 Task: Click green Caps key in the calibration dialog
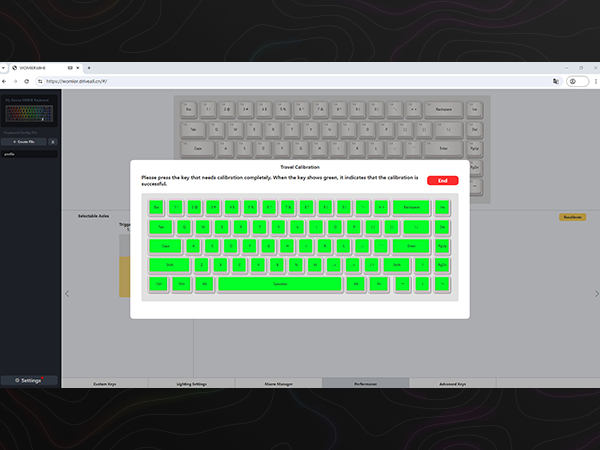coord(165,246)
